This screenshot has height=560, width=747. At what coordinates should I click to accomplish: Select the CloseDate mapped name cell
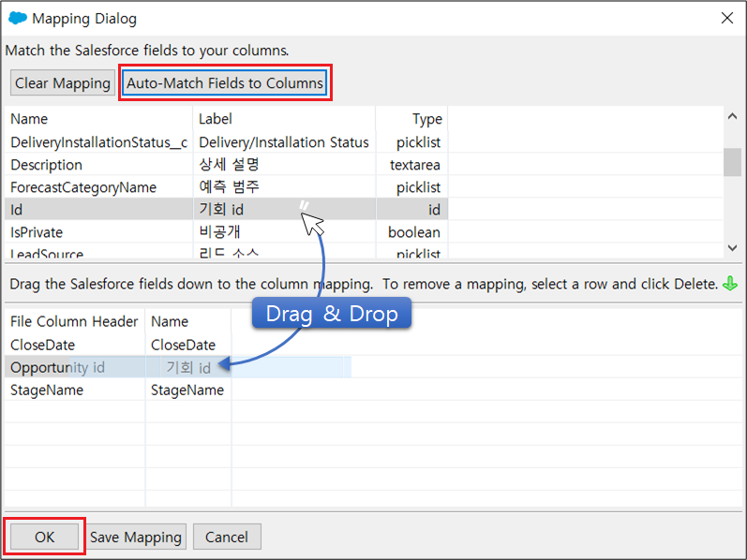coord(188,345)
